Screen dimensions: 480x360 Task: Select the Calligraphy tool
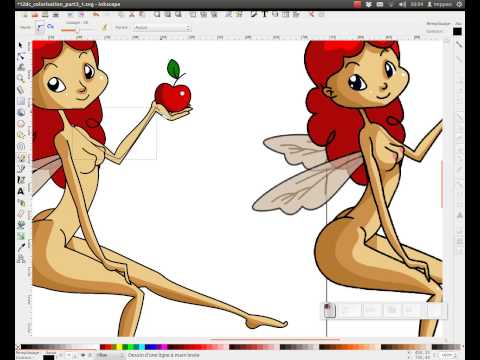[21, 180]
